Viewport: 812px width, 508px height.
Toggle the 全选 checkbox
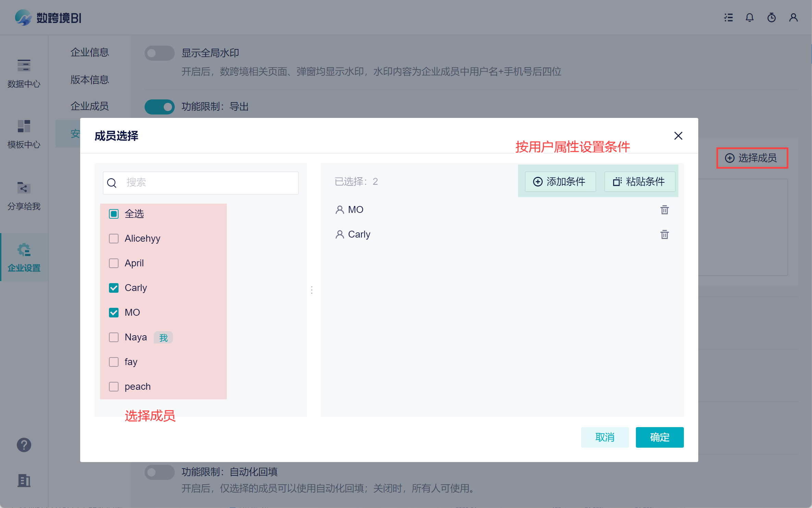[x=114, y=214]
